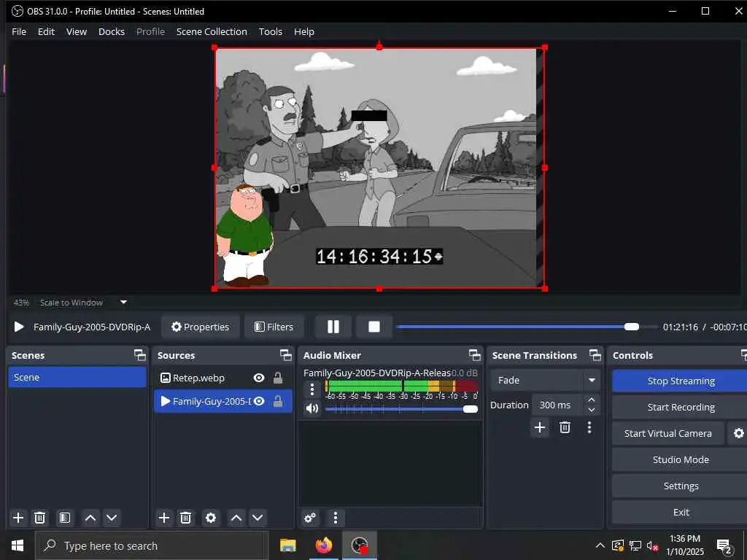Viewport: 747px width, 560px height.
Task: Open advanced audio properties gears icon
Action: pos(310,518)
